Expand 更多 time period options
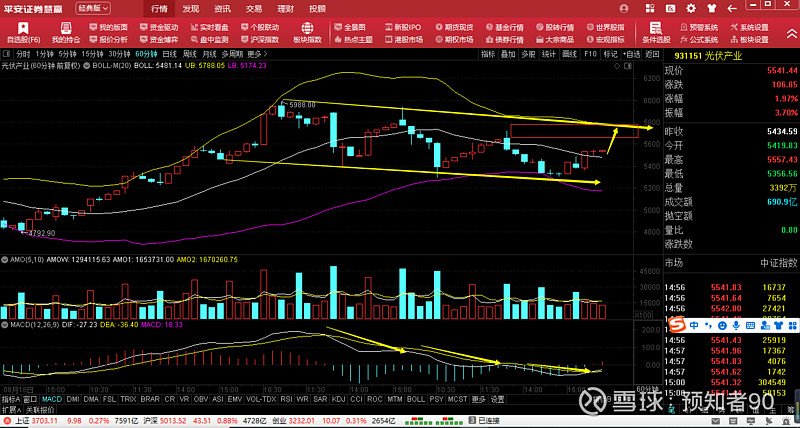 257,54
